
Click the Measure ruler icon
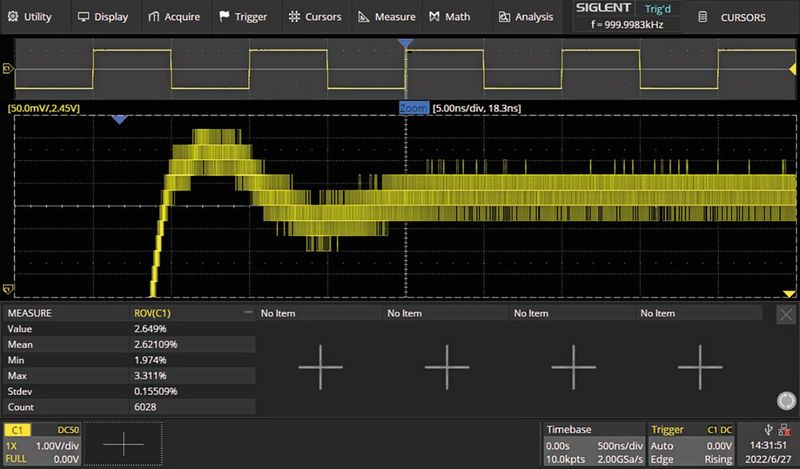[364, 17]
